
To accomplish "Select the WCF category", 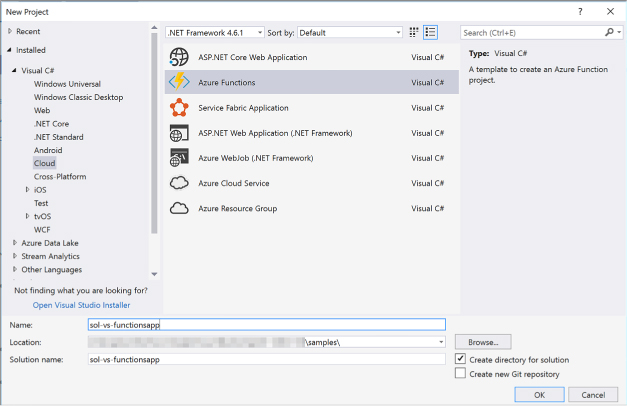I will click(42, 230).
